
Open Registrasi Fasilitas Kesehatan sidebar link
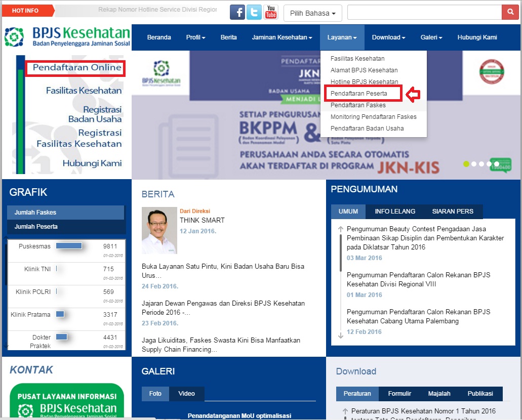tap(79, 138)
